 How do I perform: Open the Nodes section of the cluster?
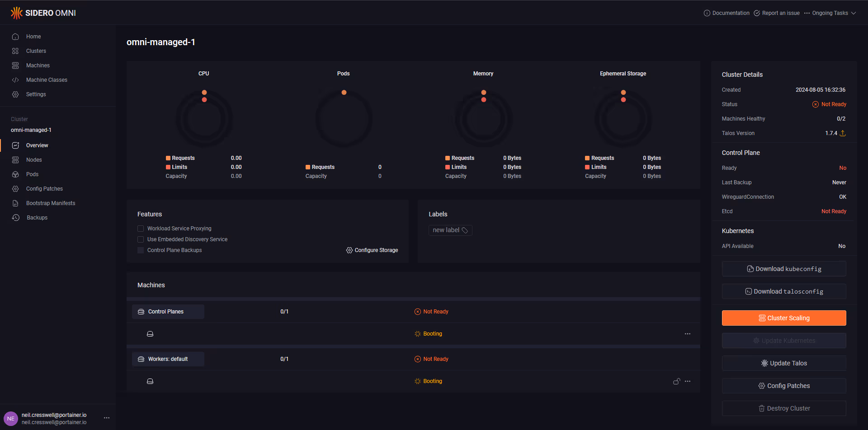[x=34, y=160]
